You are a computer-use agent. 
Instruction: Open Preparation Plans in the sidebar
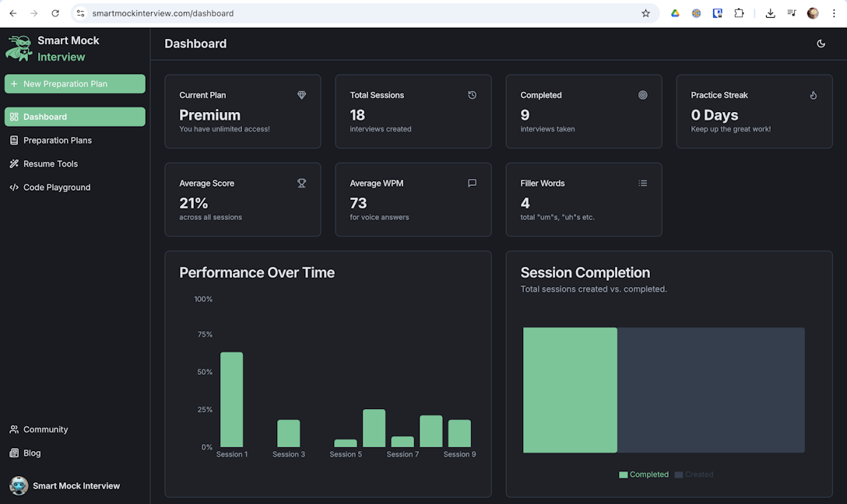58,141
